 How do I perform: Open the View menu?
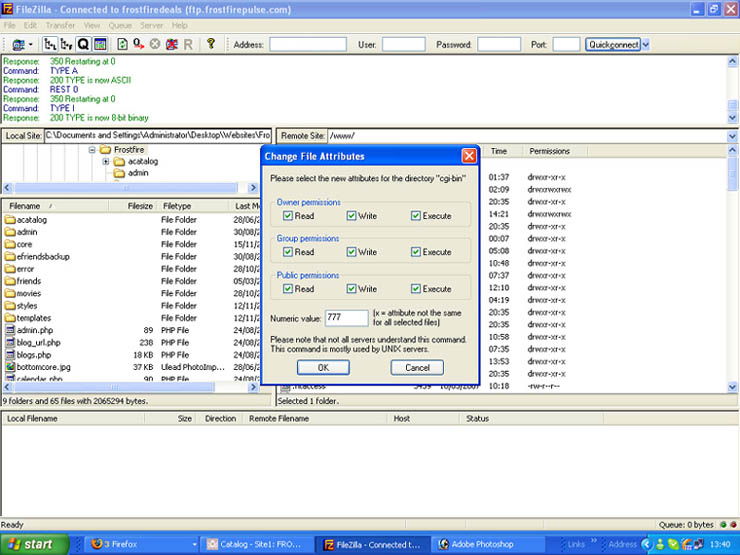click(92, 25)
